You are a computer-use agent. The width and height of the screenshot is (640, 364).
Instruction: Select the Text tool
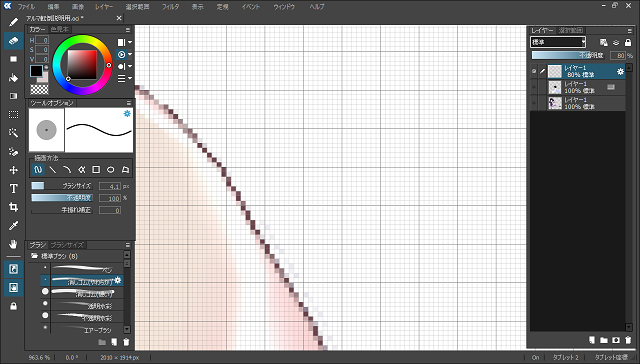(13, 188)
